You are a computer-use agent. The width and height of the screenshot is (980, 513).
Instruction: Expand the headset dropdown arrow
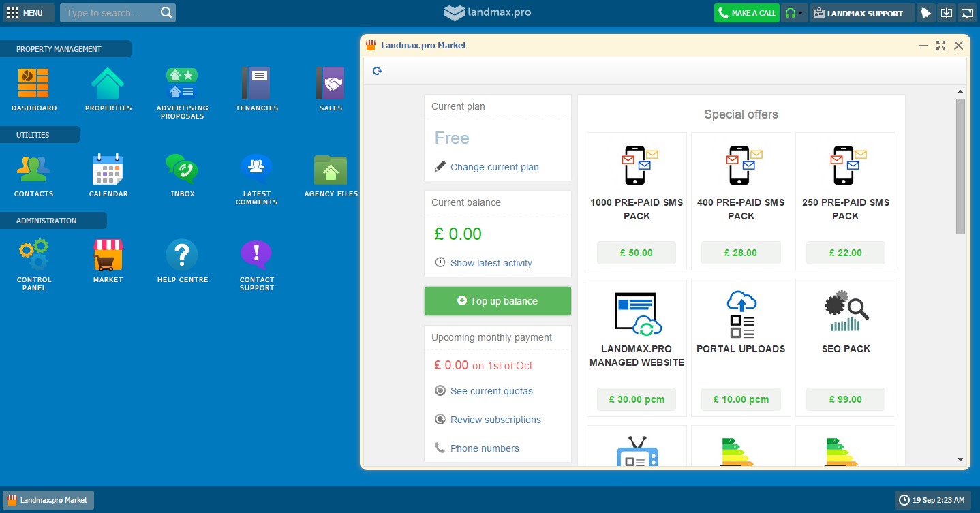pos(800,13)
